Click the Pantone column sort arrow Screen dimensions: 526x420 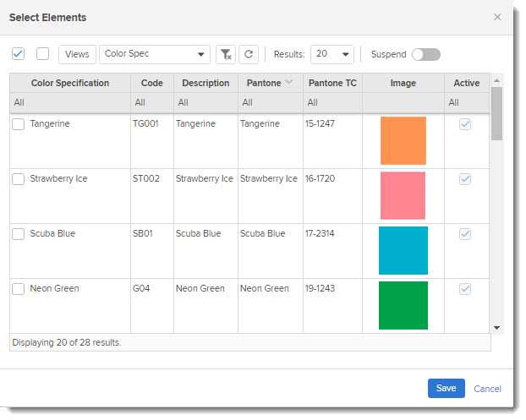[289, 82]
